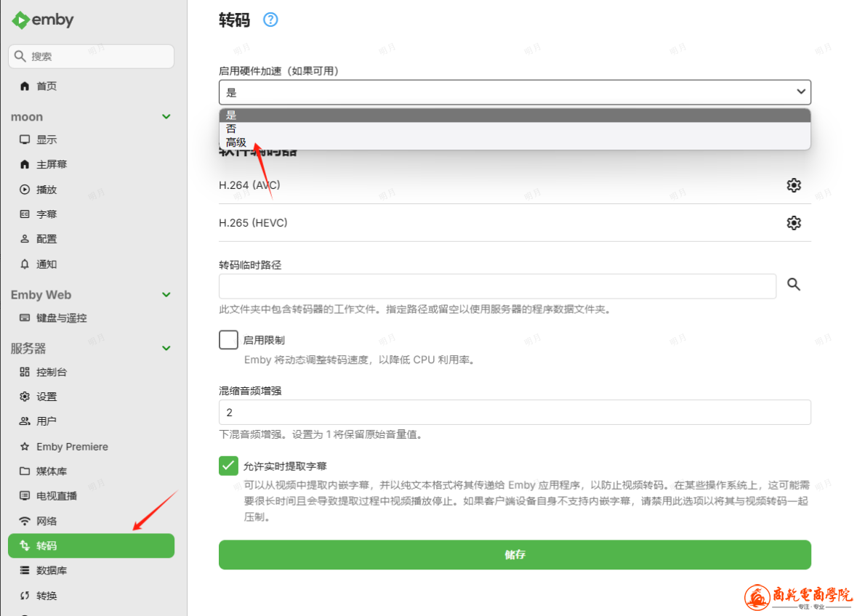The image size is (857, 616).
Task: Click the home screen icon next to 主屏幕
Action: (25, 164)
